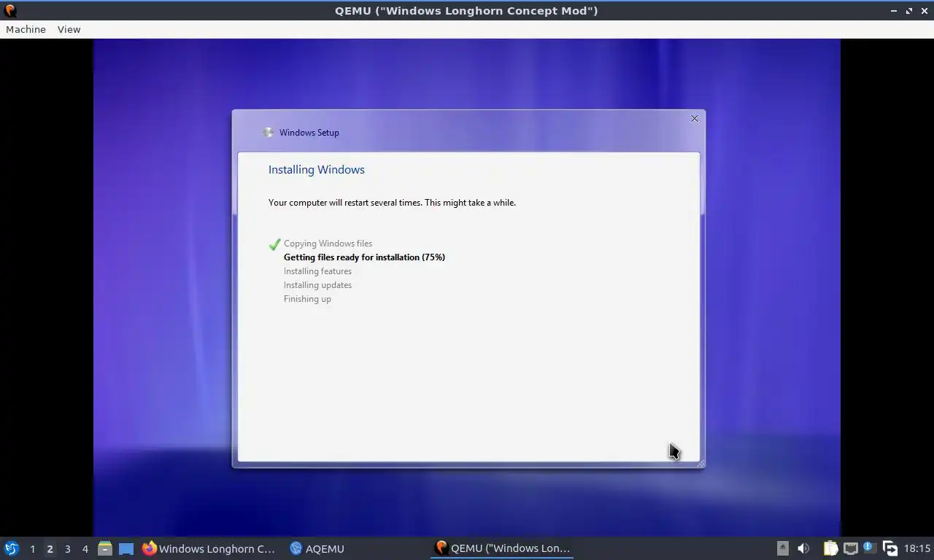
Task: Select the QEMU taskbar window entry
Action: (502, 548)
